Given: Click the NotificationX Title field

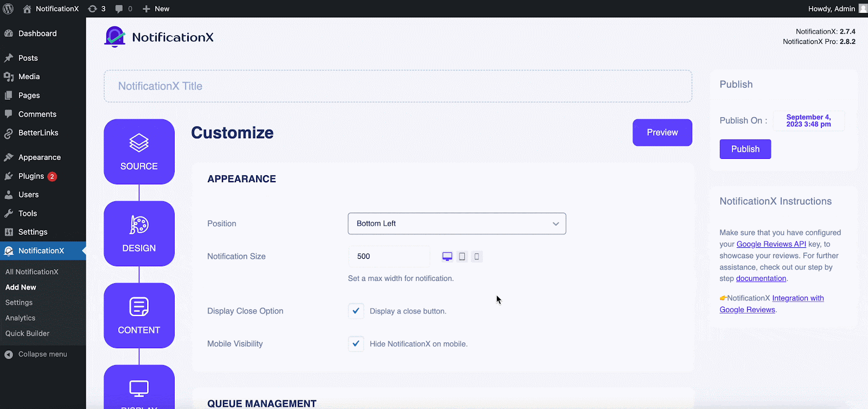Looking at the screenshot, I should pos(398,86).
